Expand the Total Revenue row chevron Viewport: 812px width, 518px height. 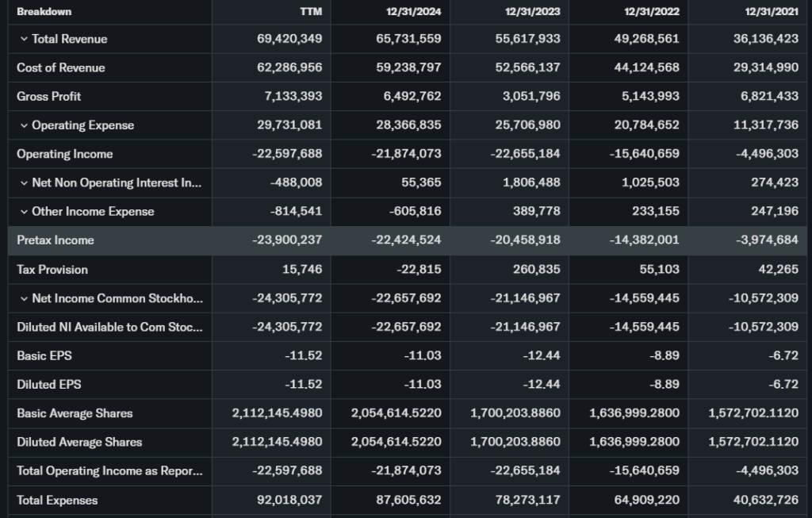pos(24,39)
